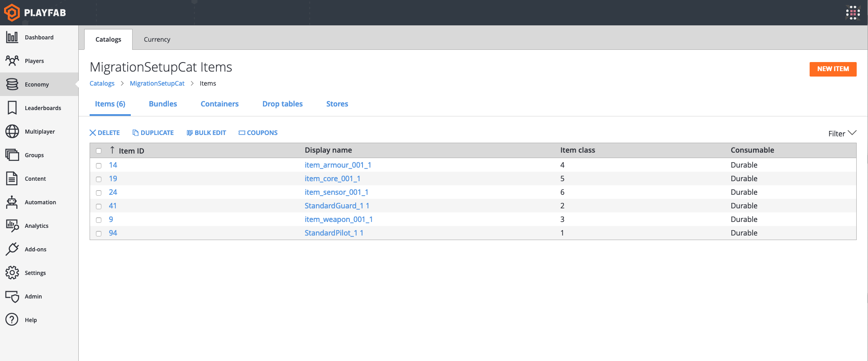This screenshot has height=361, width=868.
Task: Check the box for item 14
Action: point(99,166)
